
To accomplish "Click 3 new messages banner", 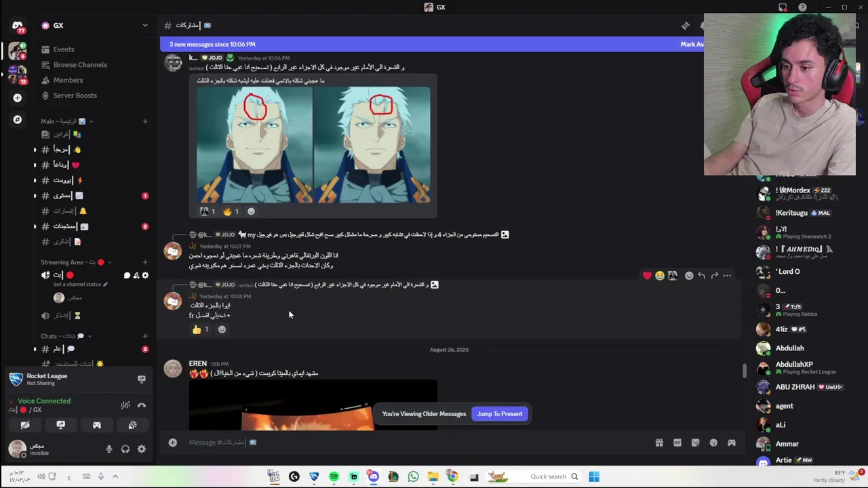I will coord(212,44).
